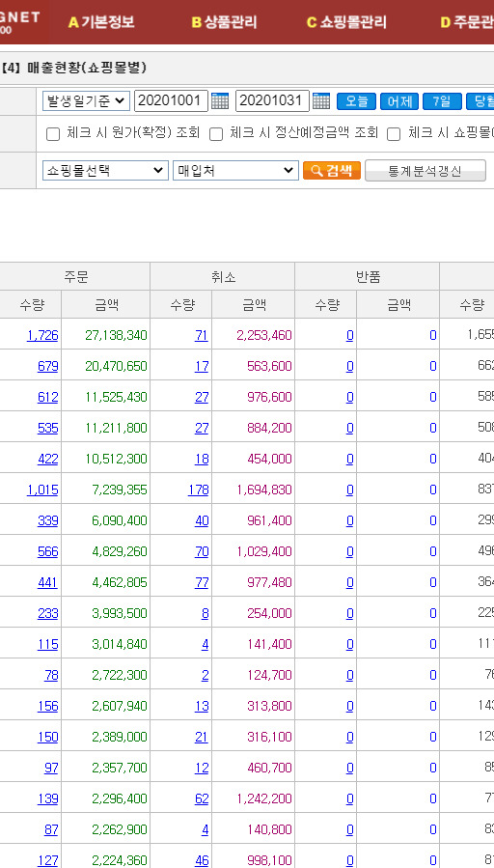494x868 pixels.
Task: Open calendar picker for end date 20201031
Action: pyautogui.click(x=321, y=101)
